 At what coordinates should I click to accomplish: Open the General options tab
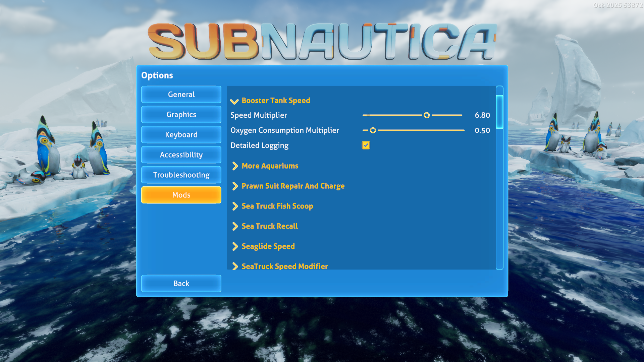[181, 95]
